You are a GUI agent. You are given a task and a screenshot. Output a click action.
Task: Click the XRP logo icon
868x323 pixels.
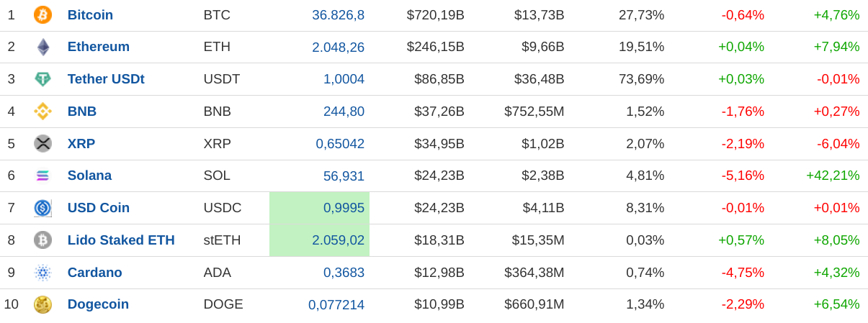tap(42, 143)
